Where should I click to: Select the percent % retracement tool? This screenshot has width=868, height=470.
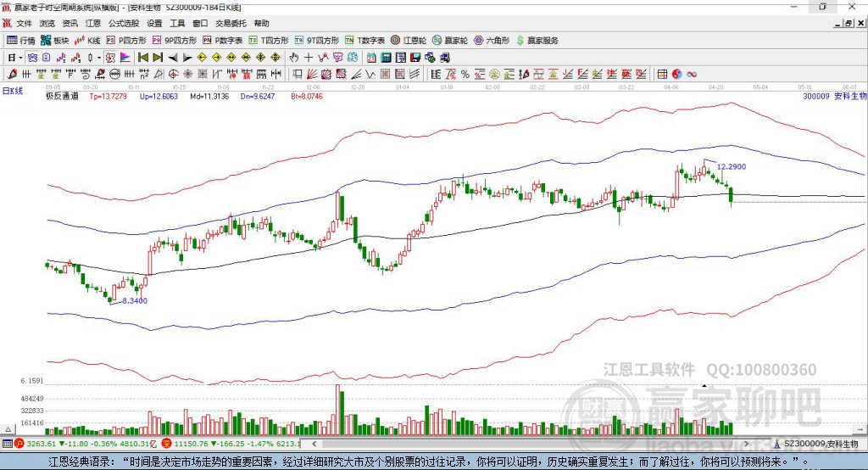tap(465, 75)
